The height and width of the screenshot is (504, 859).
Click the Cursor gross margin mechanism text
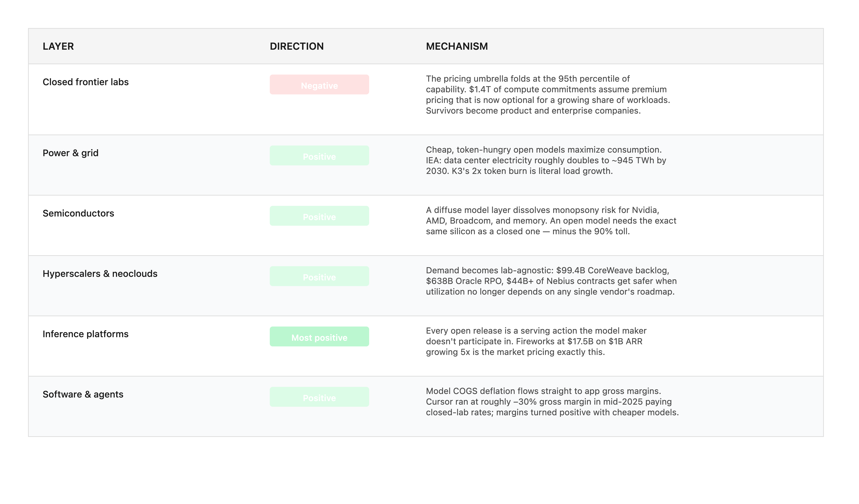552,402
